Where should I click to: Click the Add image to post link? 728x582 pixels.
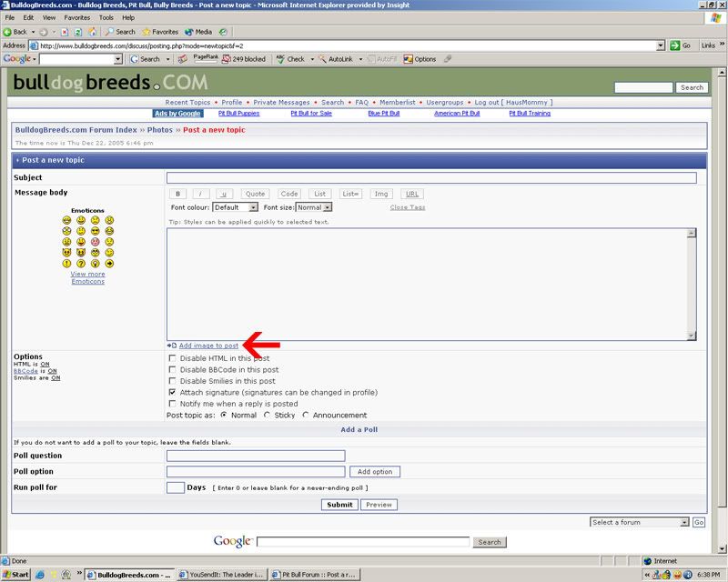point(208,346)
